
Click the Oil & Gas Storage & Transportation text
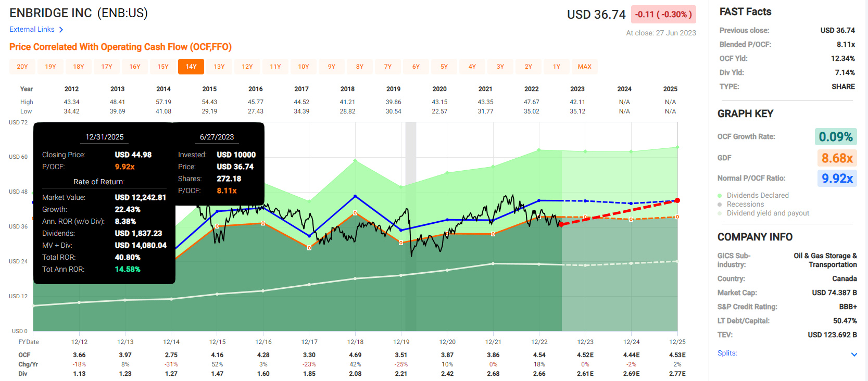(825, 260)
